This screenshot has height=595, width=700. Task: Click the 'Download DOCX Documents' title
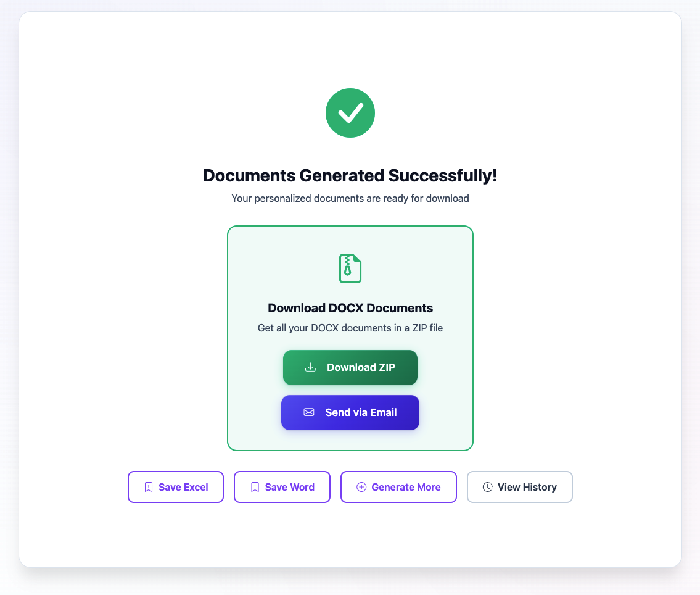(350, 307)
